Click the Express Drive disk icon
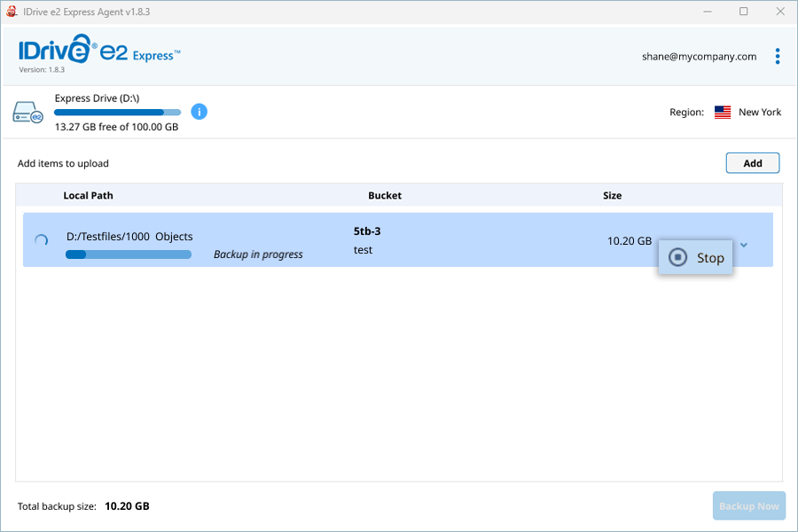 click(27, 112)
